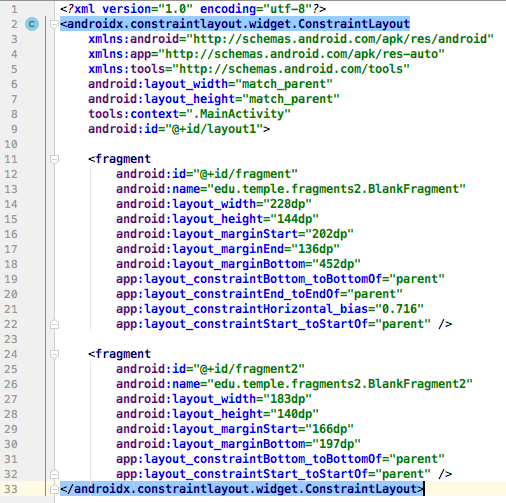The image size is (506, 503).
Task: Select line number 23 in gutter
Action: 11,339
